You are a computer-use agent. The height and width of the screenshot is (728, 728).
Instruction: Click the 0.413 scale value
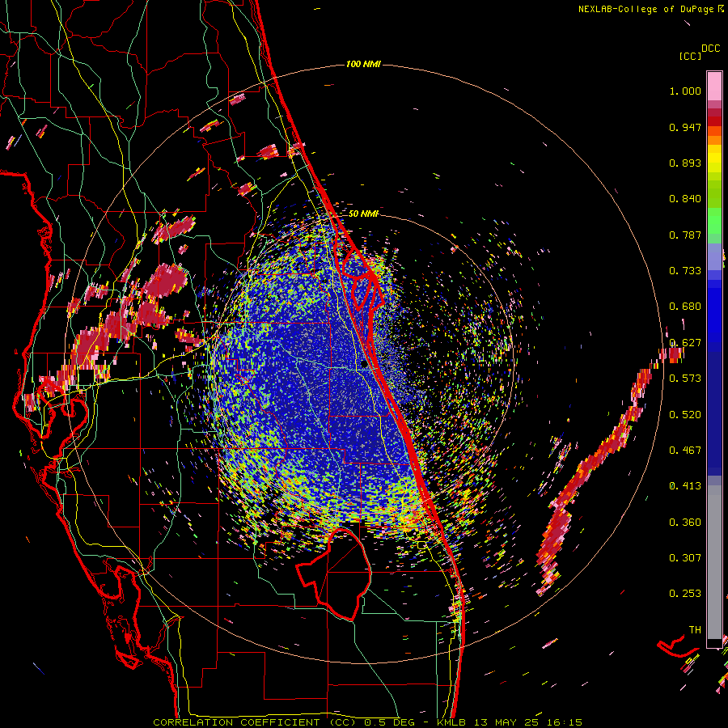point(685,486)
